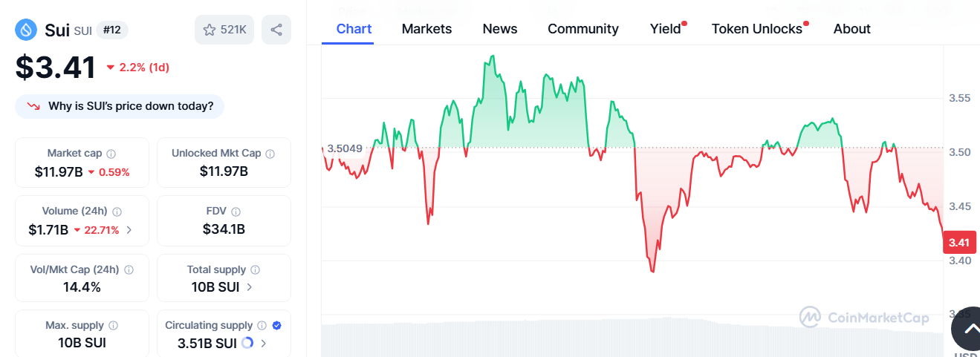Open the Community tab
Image resolution: width=980 pixels, height=357 pixels.
click(x=583, y=29)
